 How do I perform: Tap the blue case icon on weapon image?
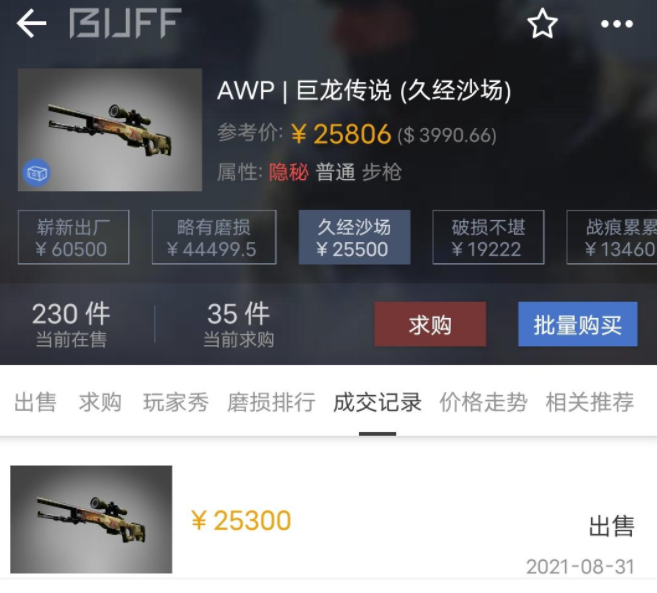pos(37,172)
